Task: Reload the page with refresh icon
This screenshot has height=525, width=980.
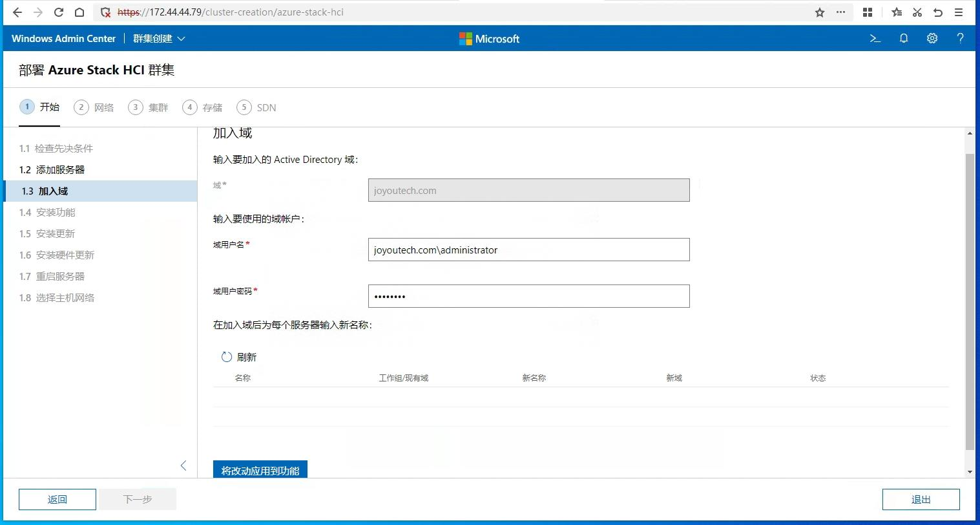Action: click(59, 12)
